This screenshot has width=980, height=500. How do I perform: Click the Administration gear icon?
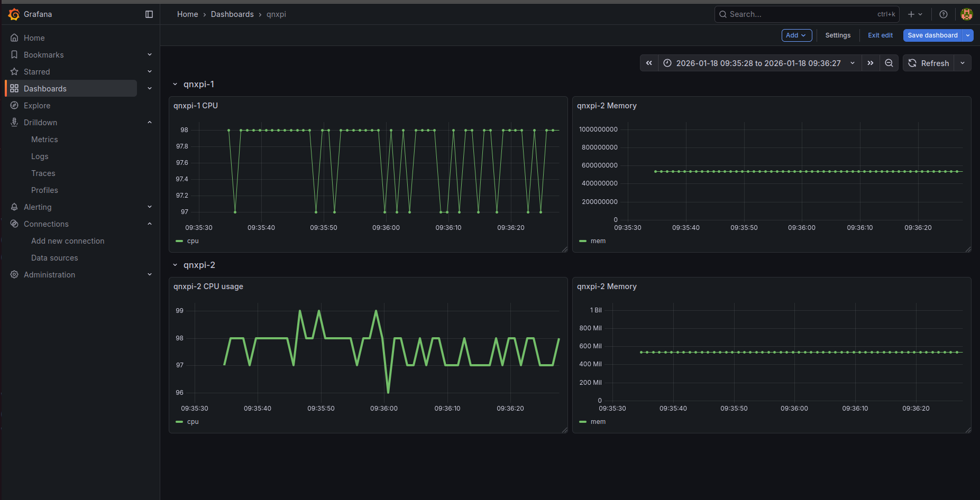point(14,275)
